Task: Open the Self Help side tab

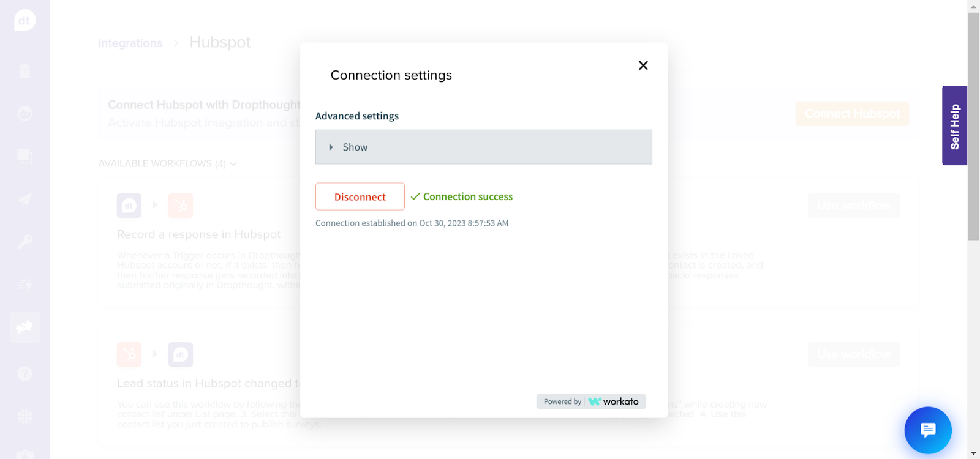Action: tap(954, 125)
